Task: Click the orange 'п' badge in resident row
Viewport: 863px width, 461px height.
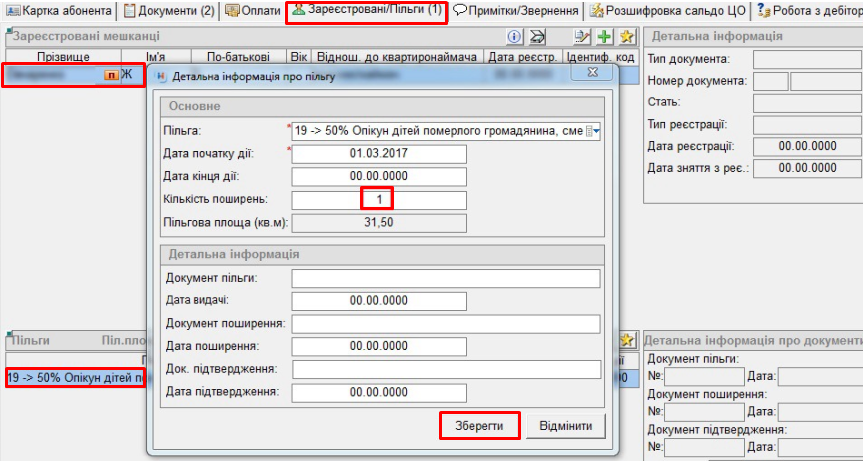Action: [x=111, y=76]
